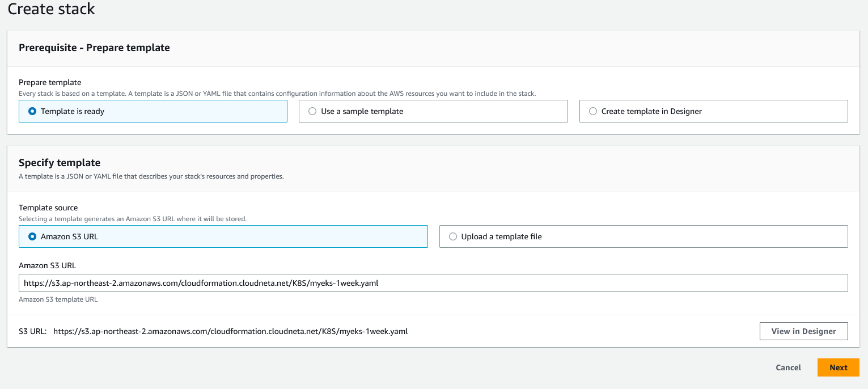Click the S3 URL summary text beside View in Designer

coord(230,331)
